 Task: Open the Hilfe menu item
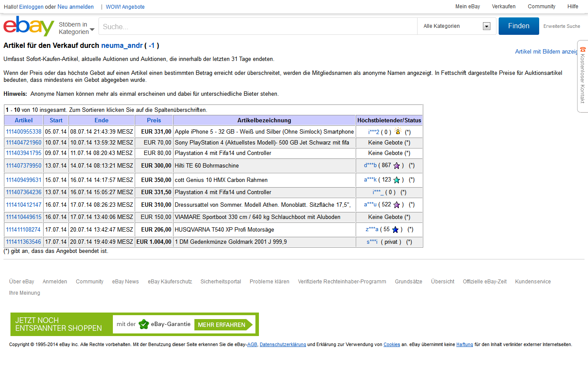[x=573, y=7]
